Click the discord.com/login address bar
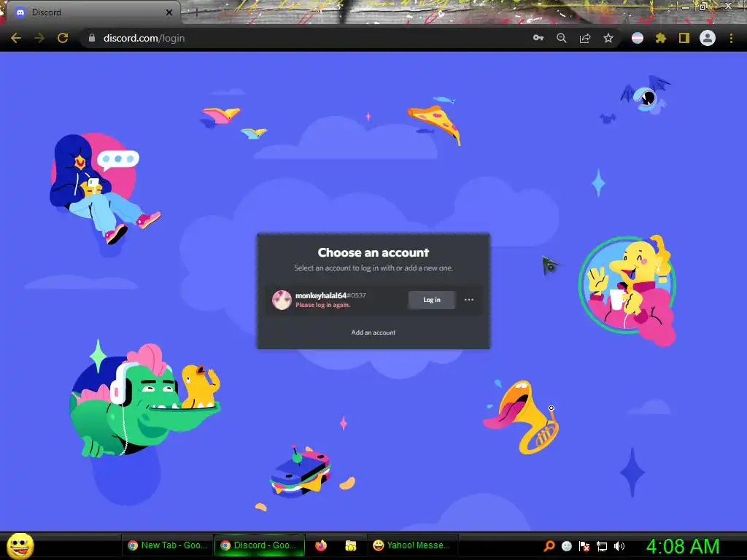The width and height of the screenshot is (747, 560). tap(305, 38)
